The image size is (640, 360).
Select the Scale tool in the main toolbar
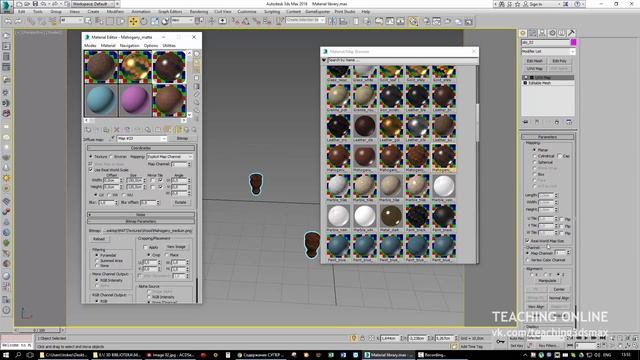[155, 21]
